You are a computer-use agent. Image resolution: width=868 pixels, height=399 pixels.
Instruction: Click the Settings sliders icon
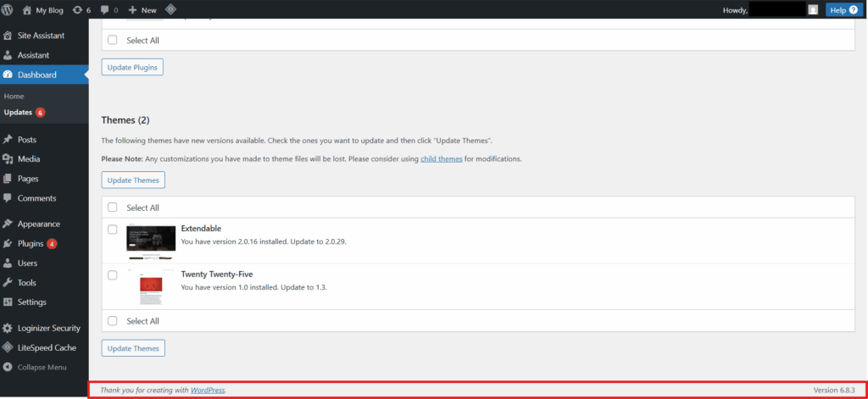point(8,302)
